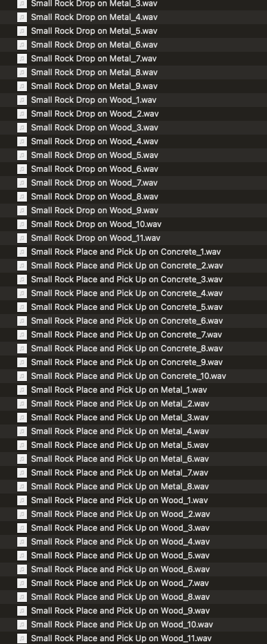Select Small Rock Place and Pick Up on Wood_8.wav

click(x=120, y=597)
